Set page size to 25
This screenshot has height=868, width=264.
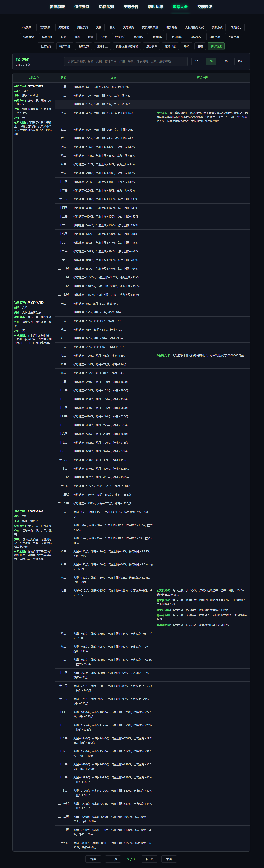197,61
